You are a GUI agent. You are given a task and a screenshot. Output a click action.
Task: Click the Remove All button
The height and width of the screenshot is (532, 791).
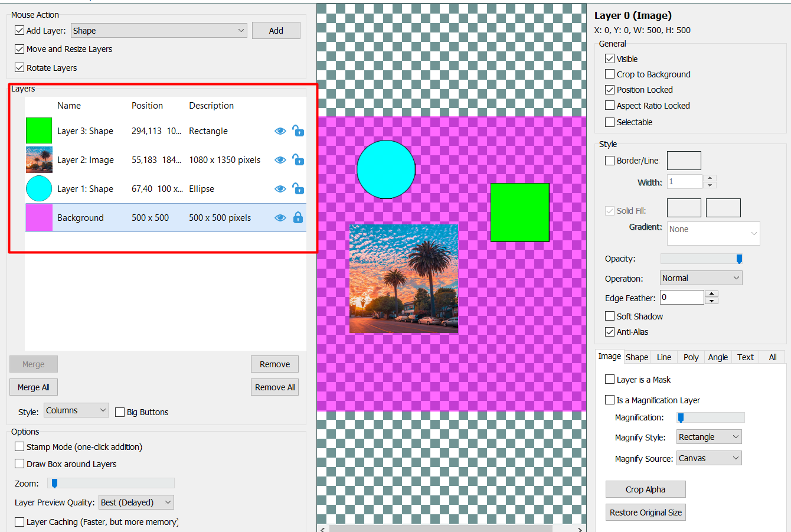pos(275,387)
